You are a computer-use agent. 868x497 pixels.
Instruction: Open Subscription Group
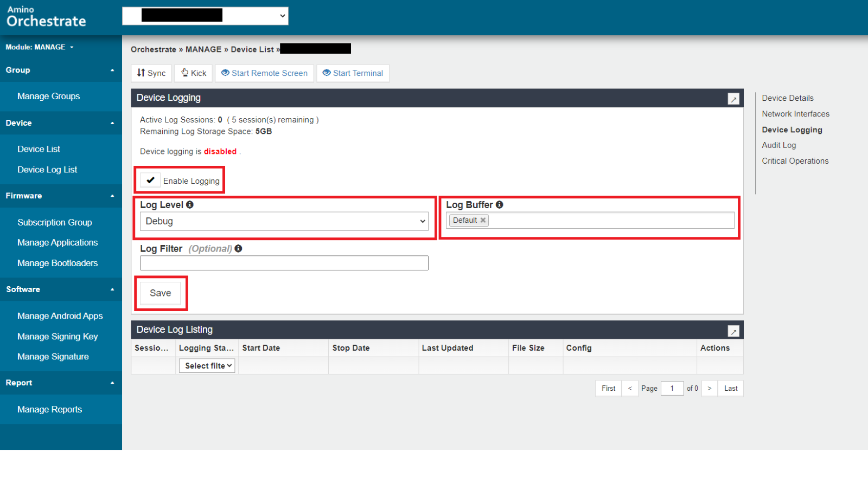54,222
